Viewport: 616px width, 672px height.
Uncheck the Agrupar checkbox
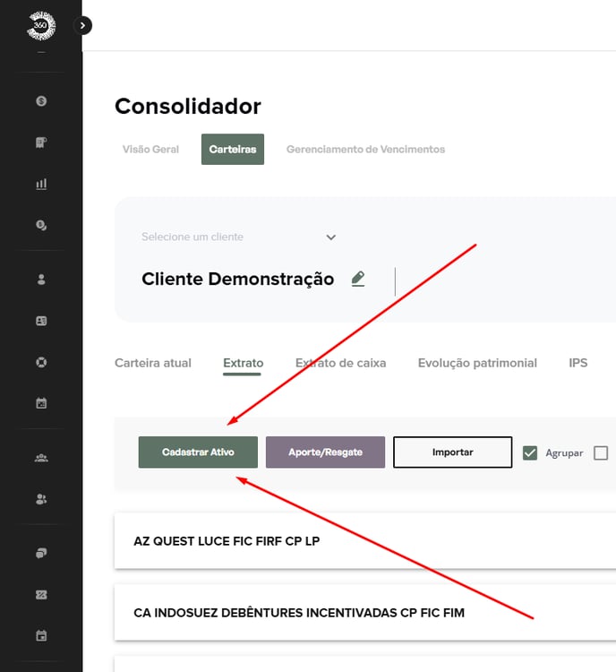[530, 452]
